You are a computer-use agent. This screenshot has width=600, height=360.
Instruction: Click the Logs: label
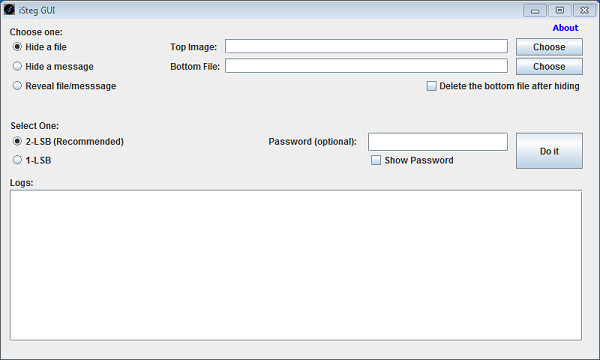[x=21, y=183]
